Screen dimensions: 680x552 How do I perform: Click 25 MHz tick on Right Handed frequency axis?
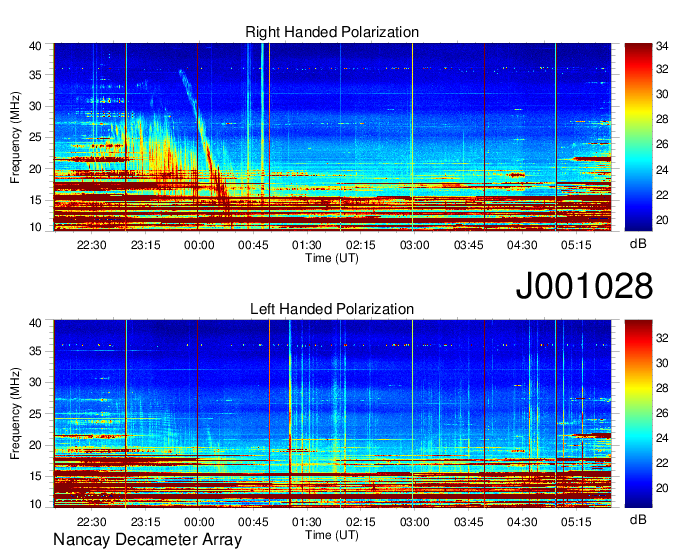point(35,137)
